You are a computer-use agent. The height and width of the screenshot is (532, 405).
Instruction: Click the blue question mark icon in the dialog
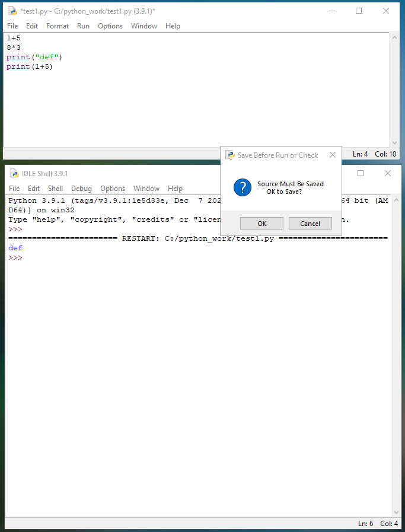[x=243, y=188]
